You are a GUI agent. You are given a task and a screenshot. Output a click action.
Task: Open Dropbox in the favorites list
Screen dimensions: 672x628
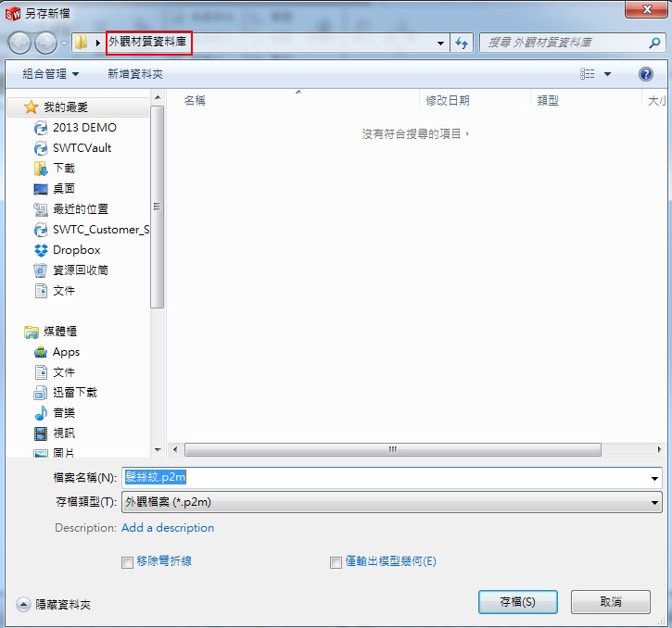point(76,250)
